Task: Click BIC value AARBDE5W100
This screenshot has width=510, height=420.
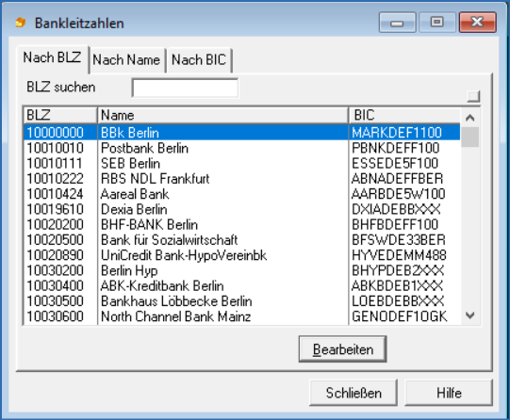Action: tap(399, 194)
